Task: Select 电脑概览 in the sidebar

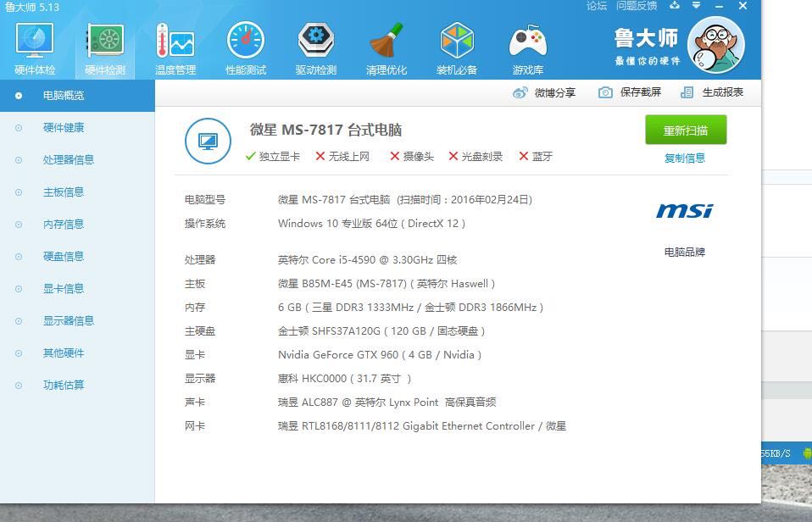Action: click(77, 96)
